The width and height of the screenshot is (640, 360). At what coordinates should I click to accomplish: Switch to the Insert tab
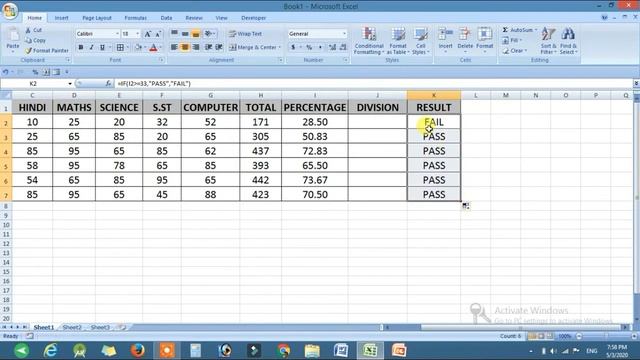pyautogui.click(x=61, y=18)
